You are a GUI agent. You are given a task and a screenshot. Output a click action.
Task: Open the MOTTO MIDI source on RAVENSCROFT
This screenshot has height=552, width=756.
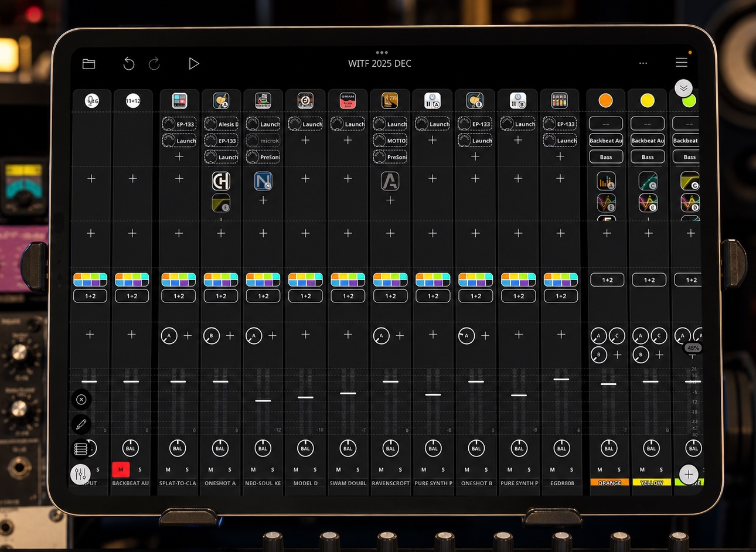[390, 141]
